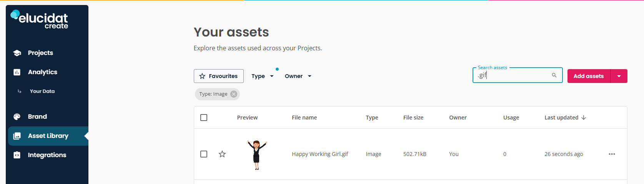This screenshot has height=184, width=644.
Task: Click the Usage column header
Action: [x=511, y=118]
